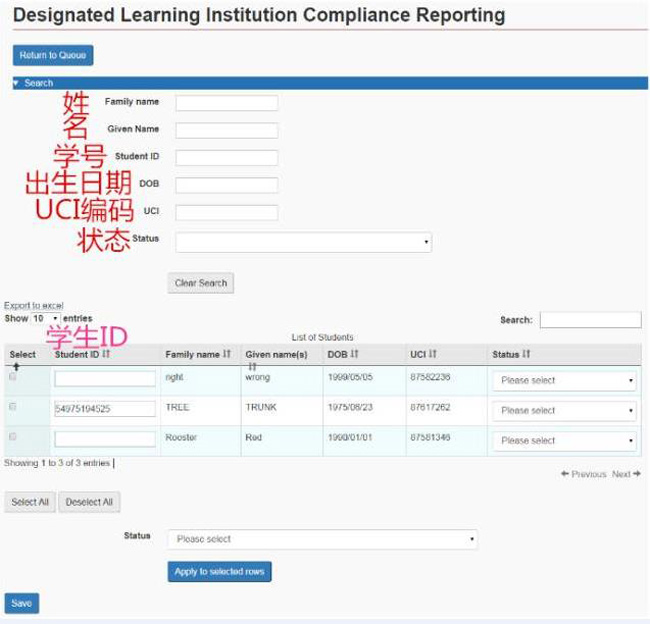Collapse the Search panel triangle
Image resolution: width=650 pixels, height=624 pixels.
pos(16,83)
